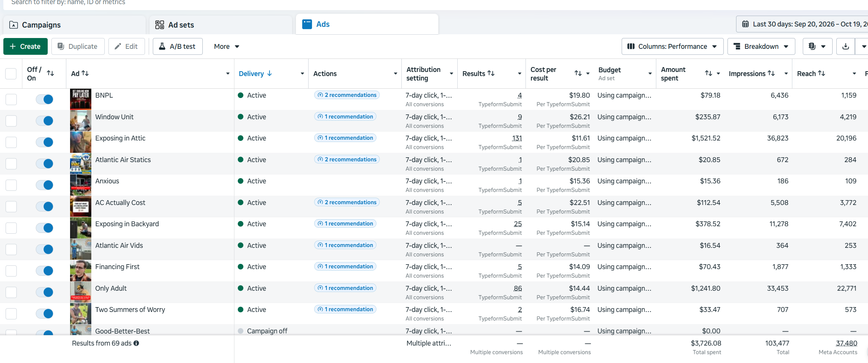
Task: Open the Last 30 days date range picker
Action: [802, 24]
